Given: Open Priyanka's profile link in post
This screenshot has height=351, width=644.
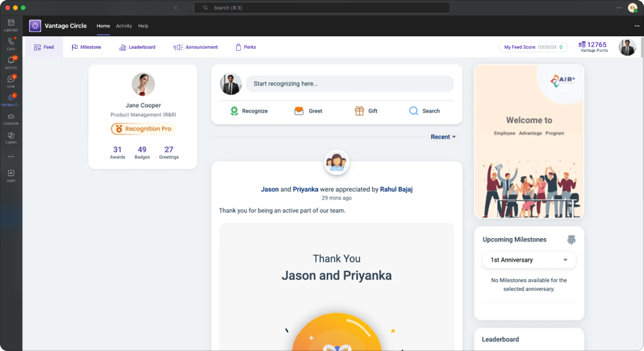Looking at the screenshot, I should [305, 189].
